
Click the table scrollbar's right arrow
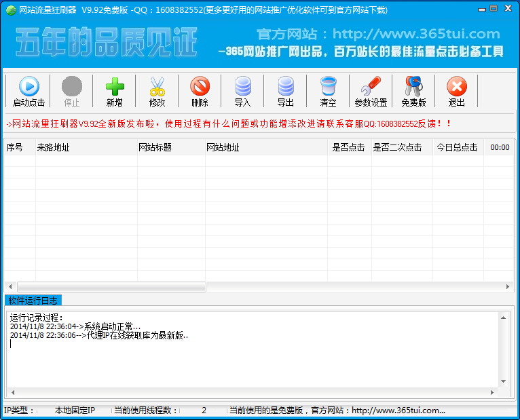508,287
